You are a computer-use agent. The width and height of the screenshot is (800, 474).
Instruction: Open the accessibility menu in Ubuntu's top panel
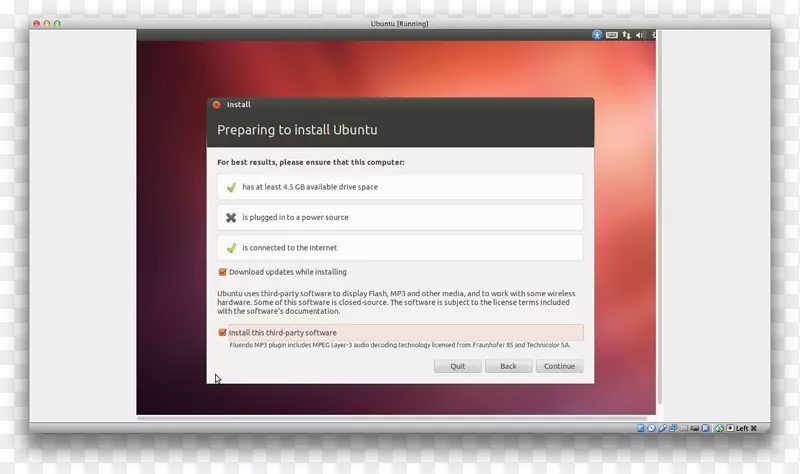(x=596, y=35)
